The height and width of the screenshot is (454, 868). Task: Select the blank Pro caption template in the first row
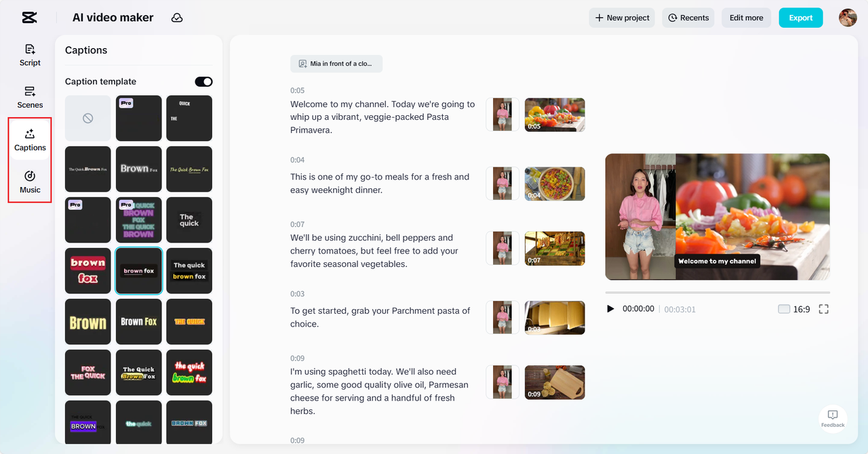click(139, 118)
